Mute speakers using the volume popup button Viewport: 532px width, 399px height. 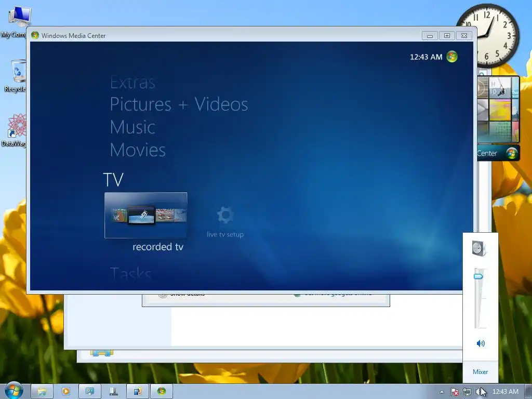pos(481,343)
